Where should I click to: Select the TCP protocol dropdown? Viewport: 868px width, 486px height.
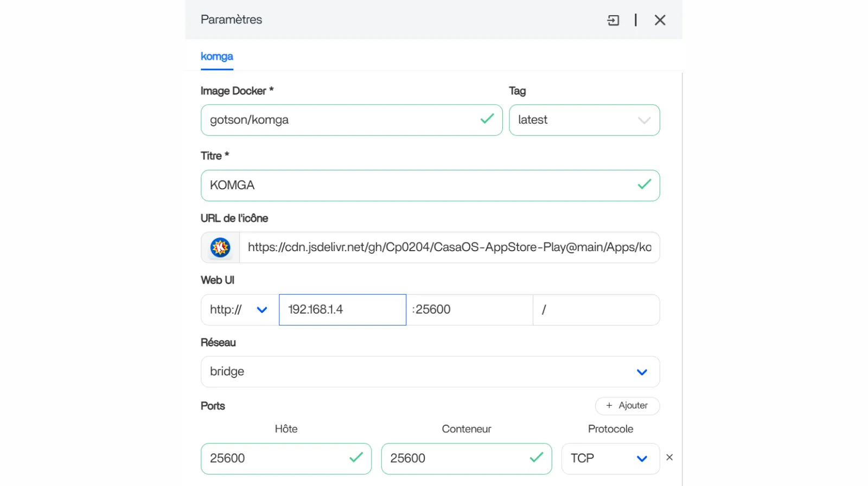(x=610, y=458)
